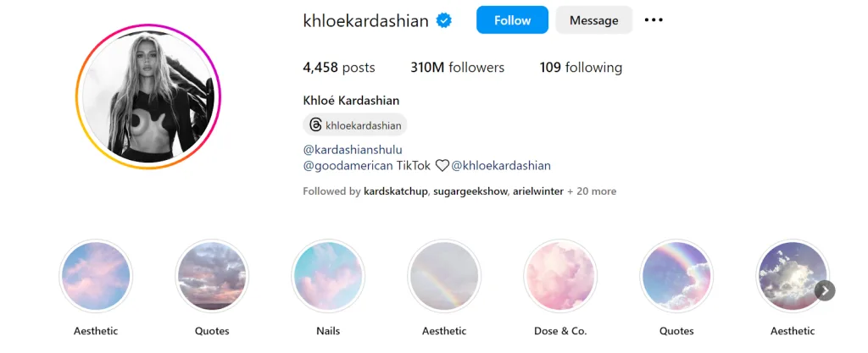Open the TikTok @khloekardashian link

[x=500, y=165]
